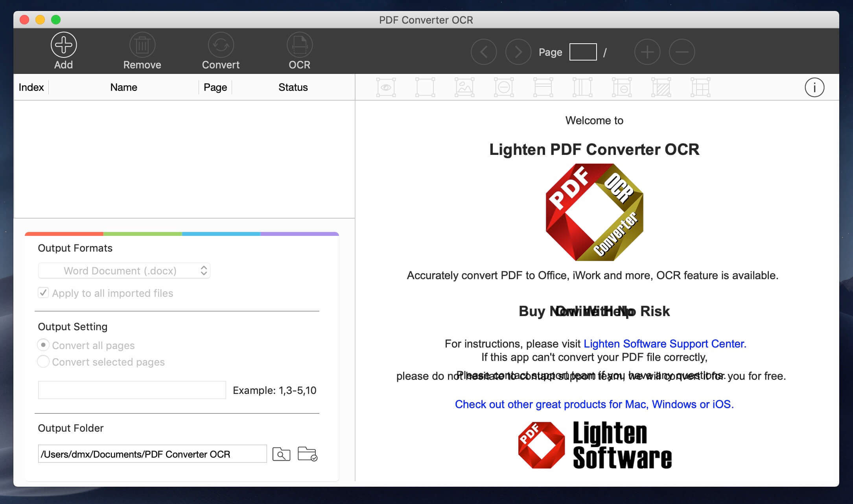
Task: Select the image area marking tool
Action: [464, 87]
